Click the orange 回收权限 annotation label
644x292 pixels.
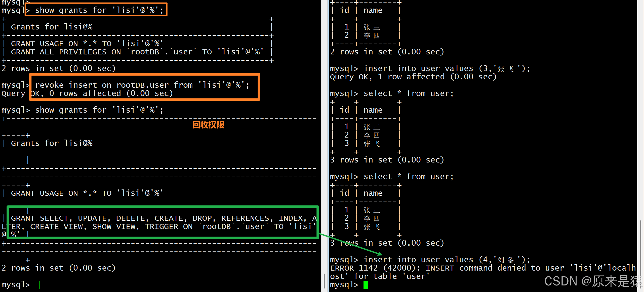(208, 125)
